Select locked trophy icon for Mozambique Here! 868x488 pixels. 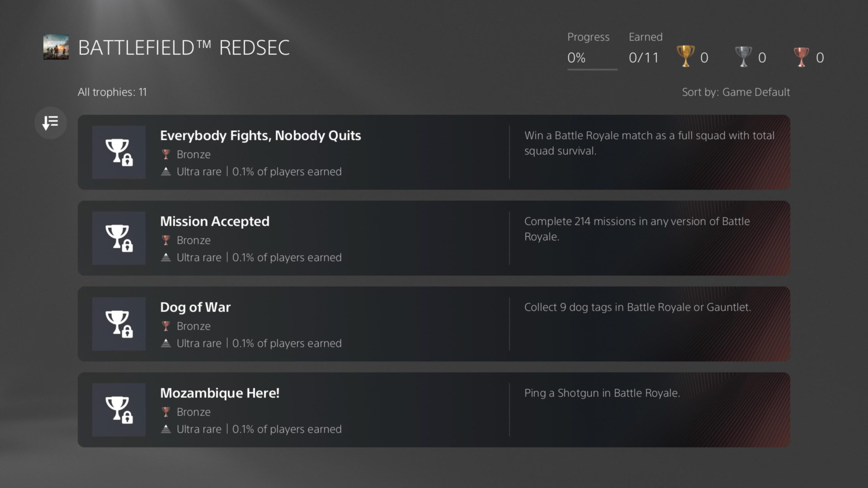pyautogui.click(x=119, y=410)
